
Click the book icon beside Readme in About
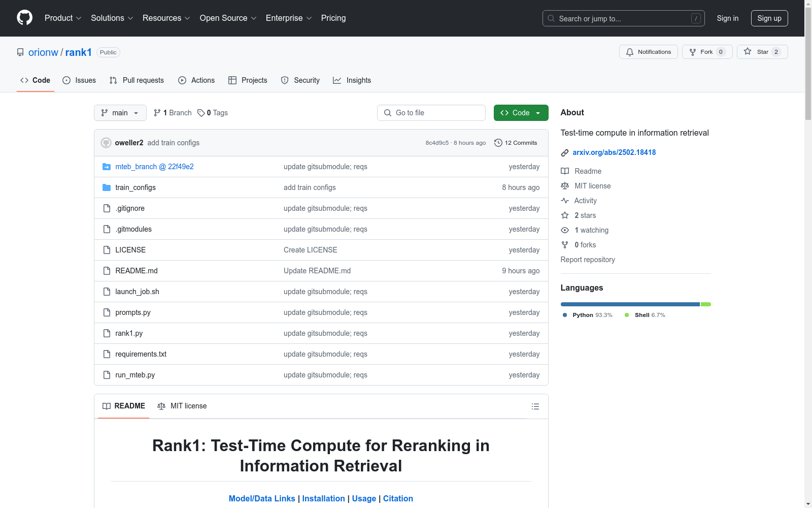click(x=565, y=171)
